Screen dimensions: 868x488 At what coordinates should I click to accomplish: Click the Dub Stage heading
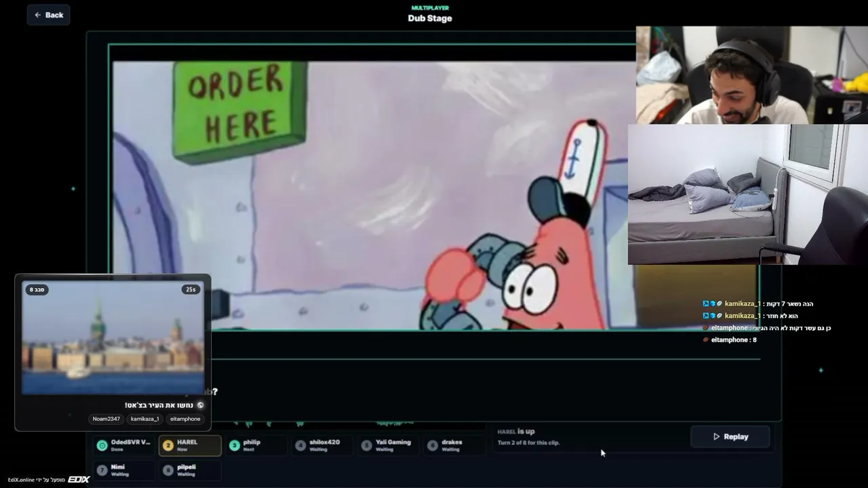pyautogui.click(x=430, y=18)
